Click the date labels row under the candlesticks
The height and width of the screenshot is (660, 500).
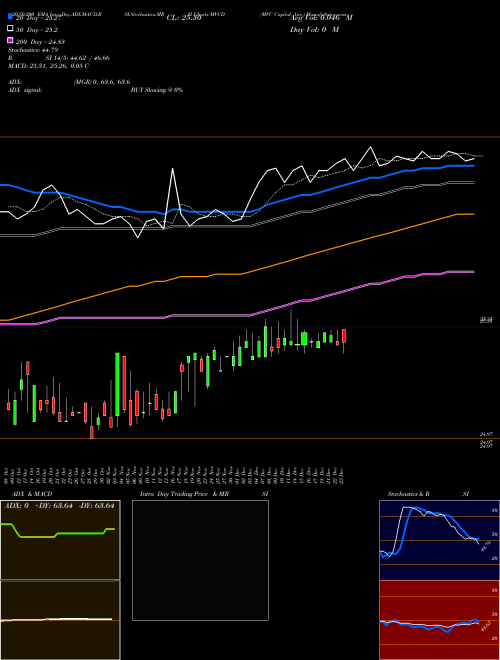pyautogui.click(x=176, y=476)
